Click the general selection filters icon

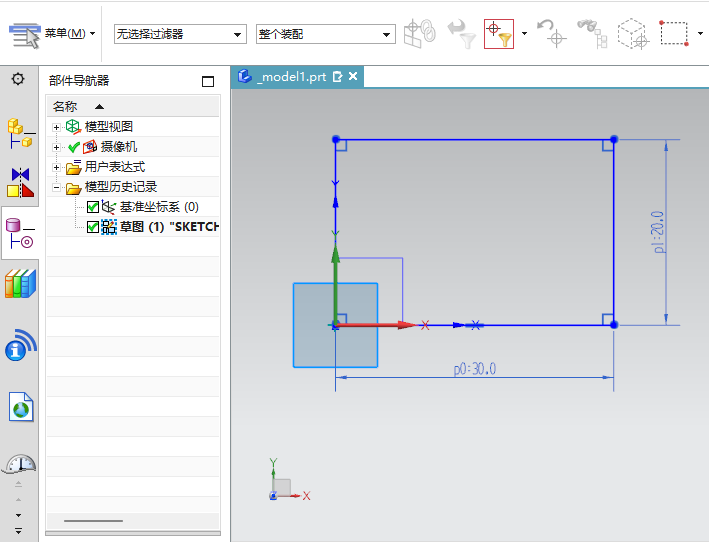click(420, 33)
